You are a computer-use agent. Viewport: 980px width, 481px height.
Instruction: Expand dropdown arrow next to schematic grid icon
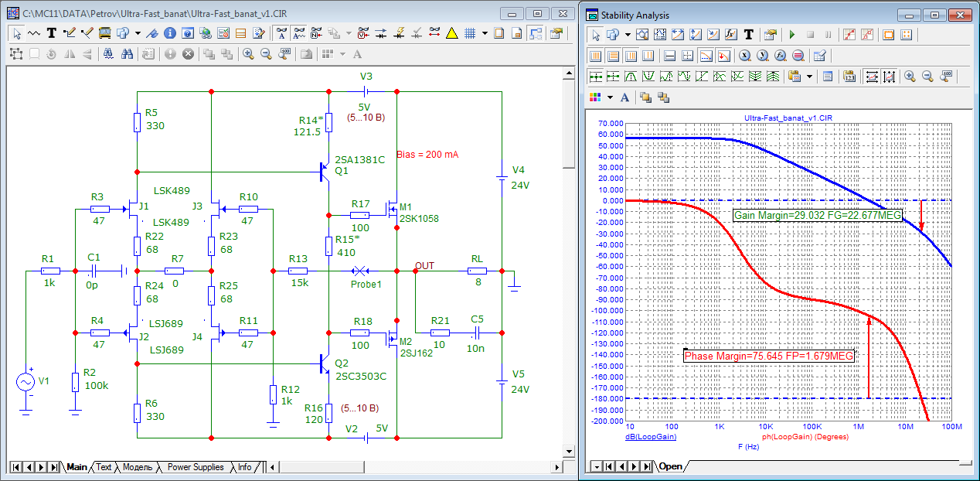point(485,33)
